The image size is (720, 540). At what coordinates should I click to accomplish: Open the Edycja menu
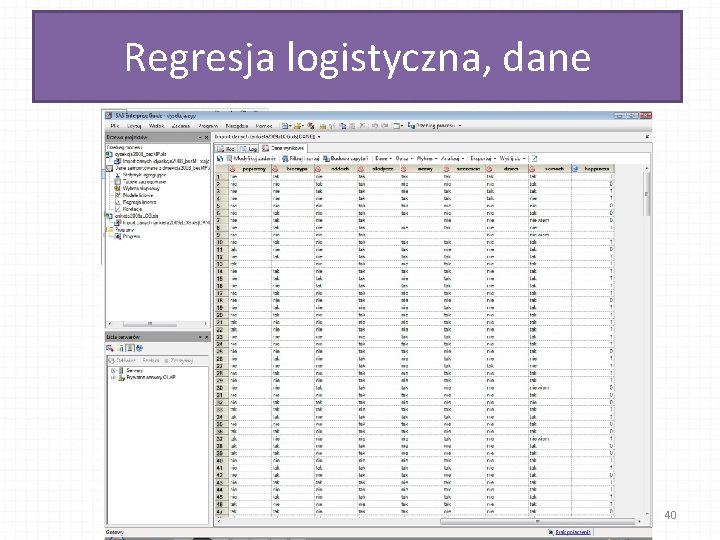point(134,125)
